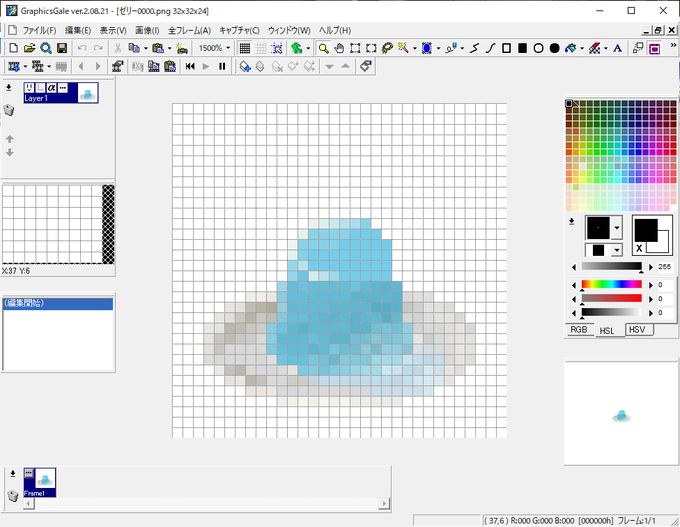680x527 pixels.
Task: Click the layer properties tag icon
Action: tap(366, 66)
